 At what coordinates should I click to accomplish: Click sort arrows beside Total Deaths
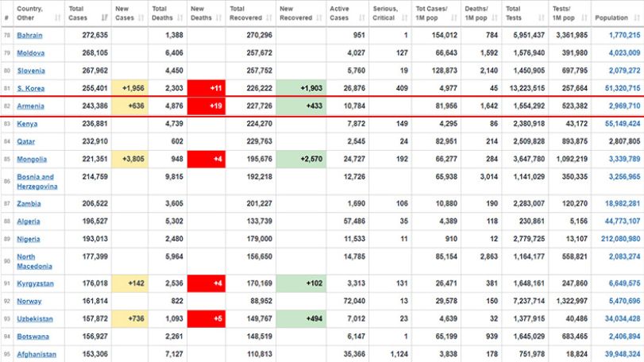tap(180, 17)
